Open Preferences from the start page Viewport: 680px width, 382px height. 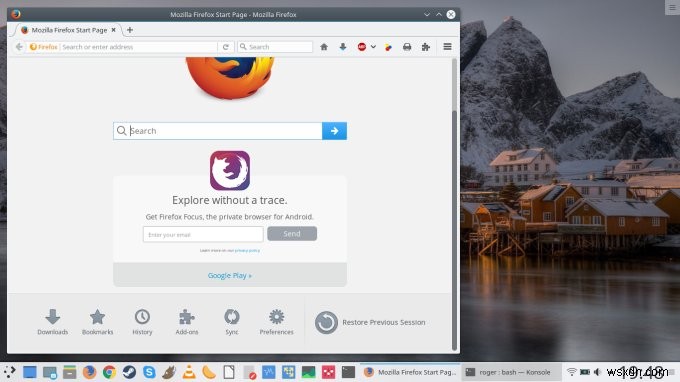pyautogui.click(x=276, y=322)
